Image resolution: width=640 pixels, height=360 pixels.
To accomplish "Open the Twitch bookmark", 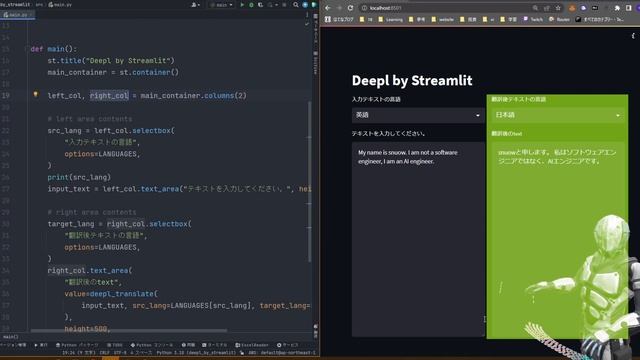I will [x=533, y=19].
